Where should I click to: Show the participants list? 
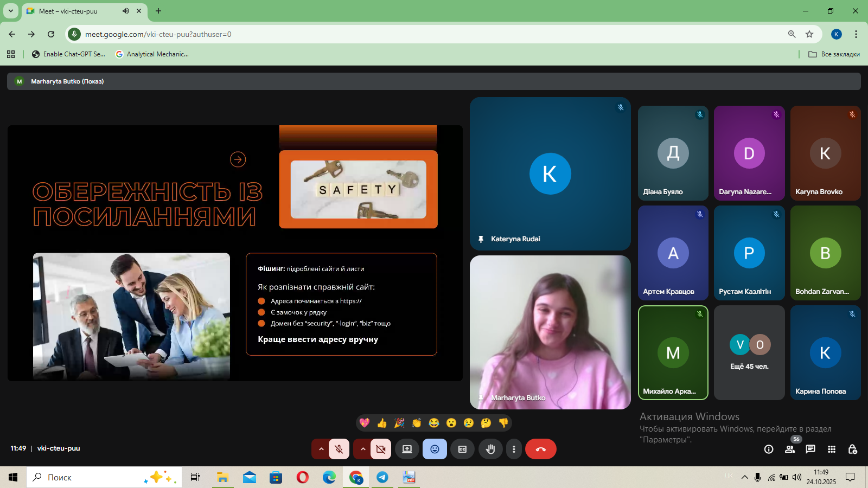click(x=790, y=449)
